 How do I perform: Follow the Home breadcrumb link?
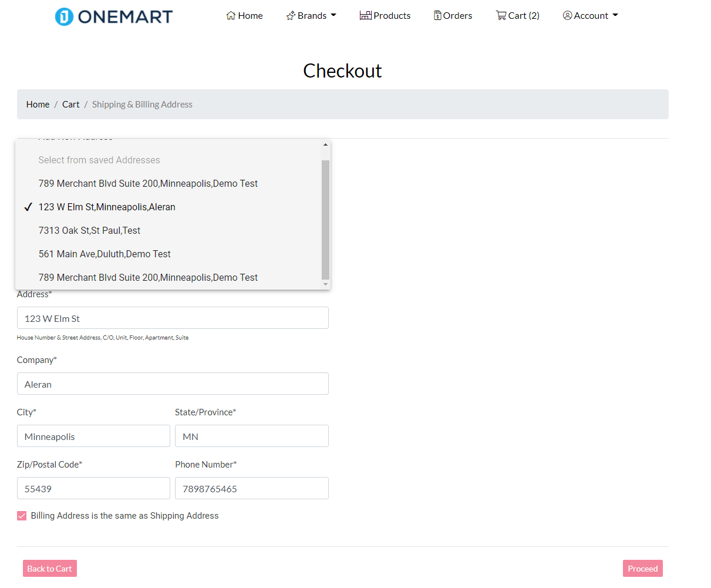point(38,104)
